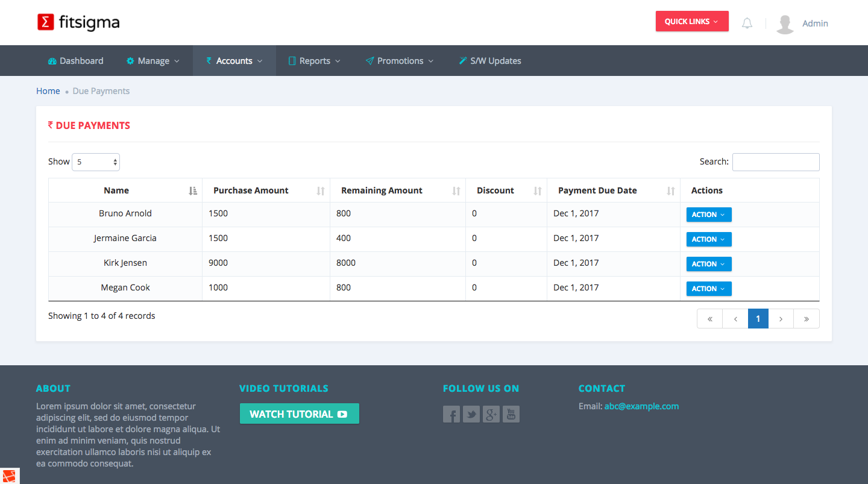Screen dimensions: 868x484
Task: Click the abc@example.com email link
Action: pos(641,406)
